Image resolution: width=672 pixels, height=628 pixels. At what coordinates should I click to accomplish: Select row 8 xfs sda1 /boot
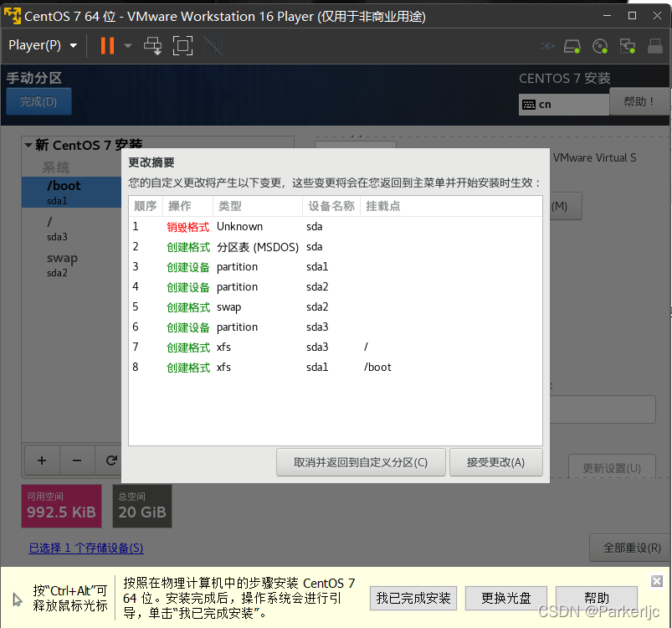pyautogui.click(x=336, y=368)
